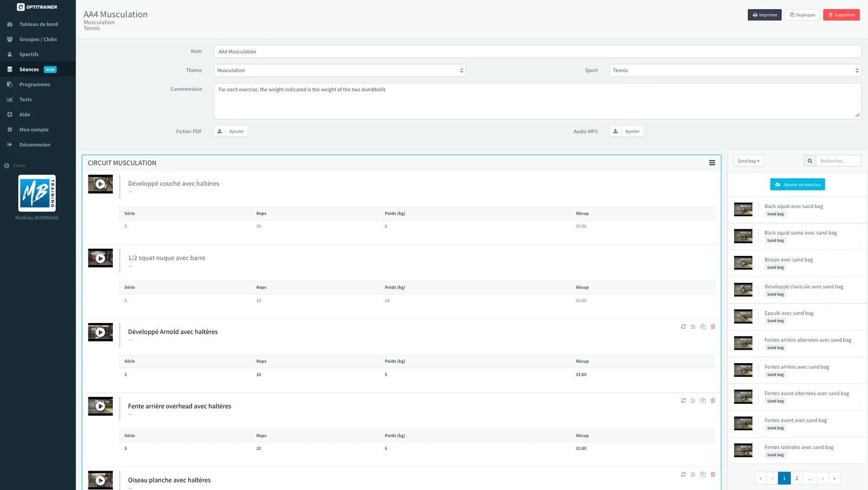Go to next page of exercises
The height and width of the screenshot is (490, 868).
tap(822, 478)
